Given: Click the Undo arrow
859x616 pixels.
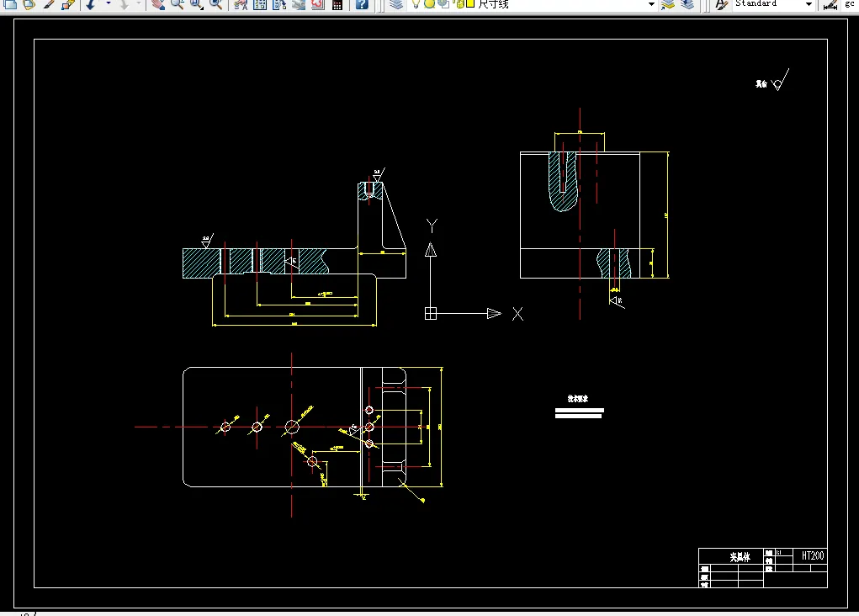Looking at the screenshot, I should (x=90, y=4).
